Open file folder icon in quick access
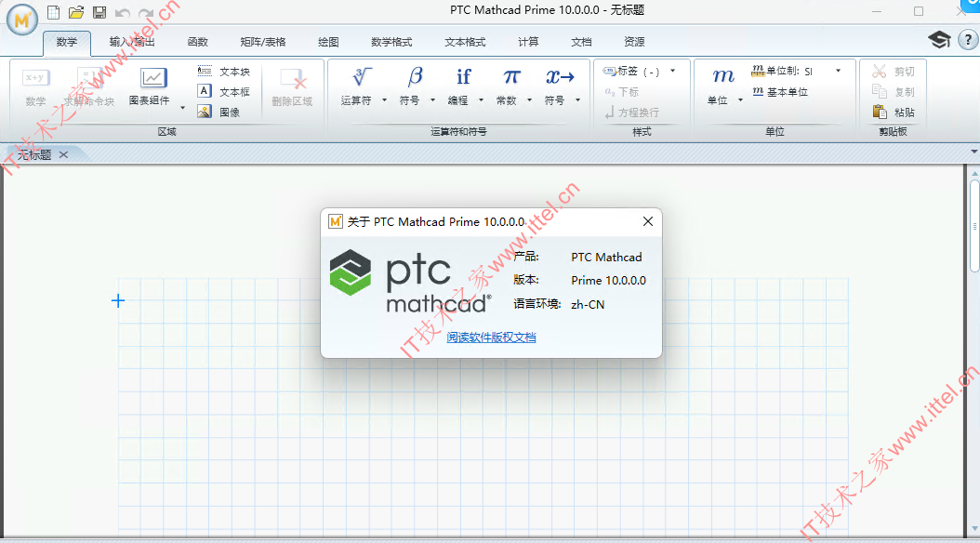 [76, 12]
